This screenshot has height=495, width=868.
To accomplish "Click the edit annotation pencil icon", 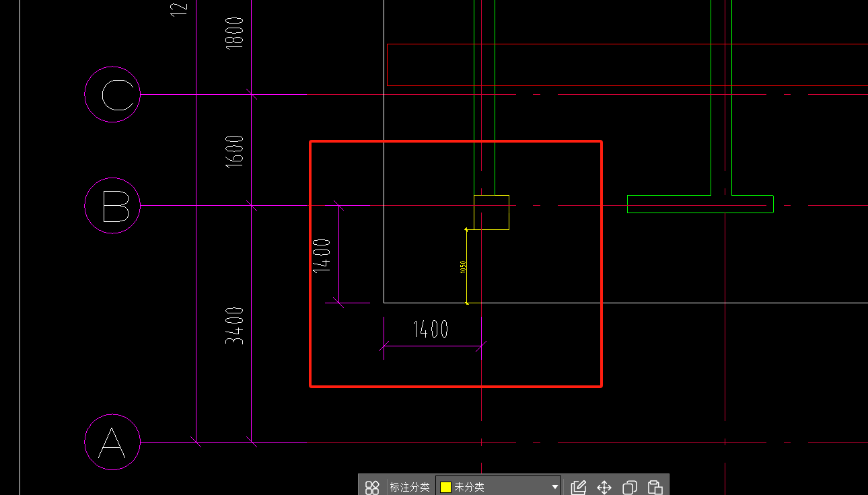I will [x=579, y=487].
